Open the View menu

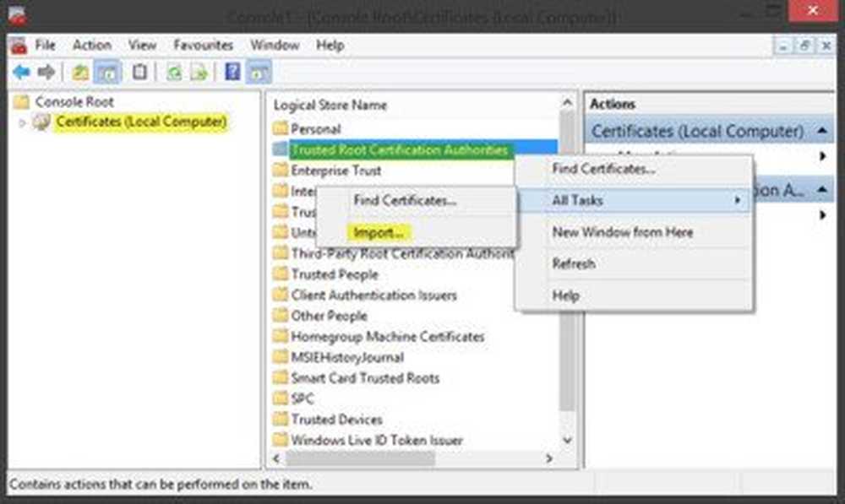coord(142,46)
